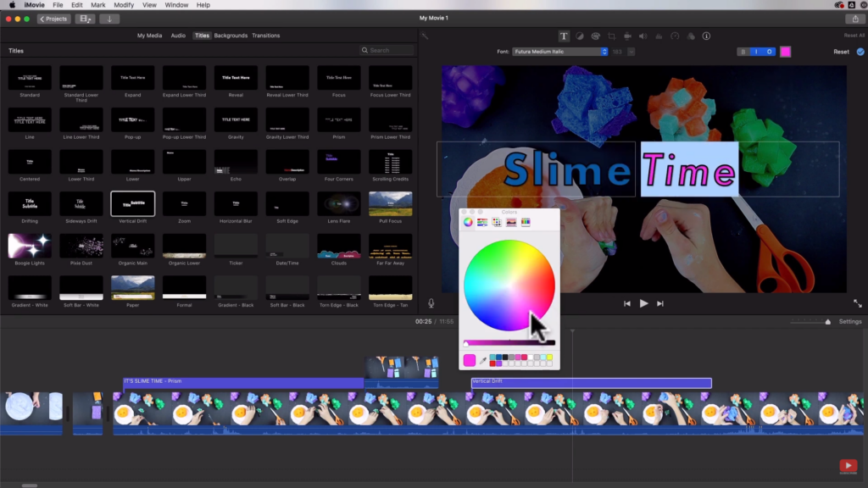
Task: Click the timeline zoom slider
Action: click(x=810, y=322)
